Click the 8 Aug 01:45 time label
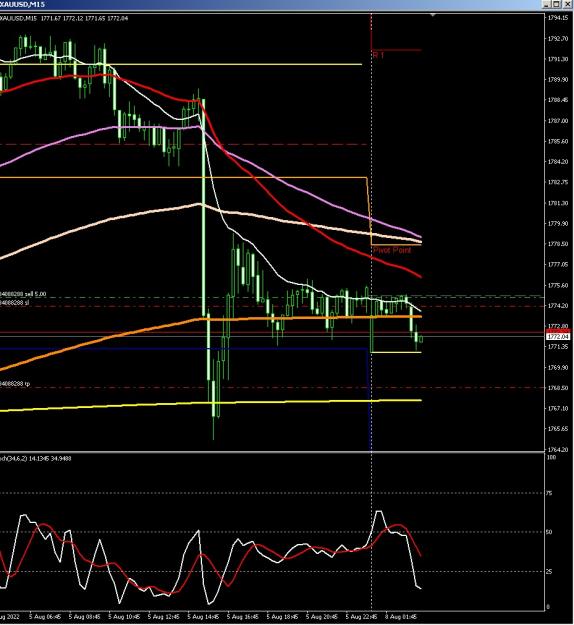Viewport: 574px width, 625px height. (401, 617)
